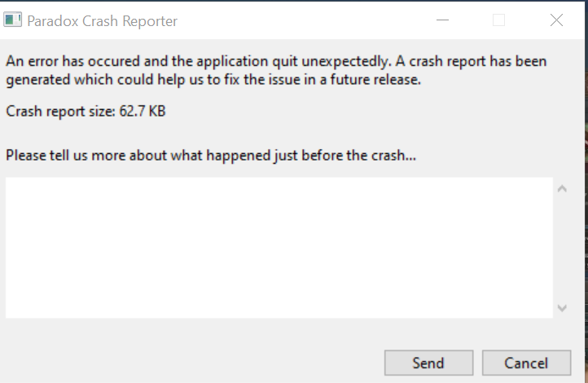The image size is (588, 383).
Task: Click the scroll down arrow of the text box
Action: 562,308
